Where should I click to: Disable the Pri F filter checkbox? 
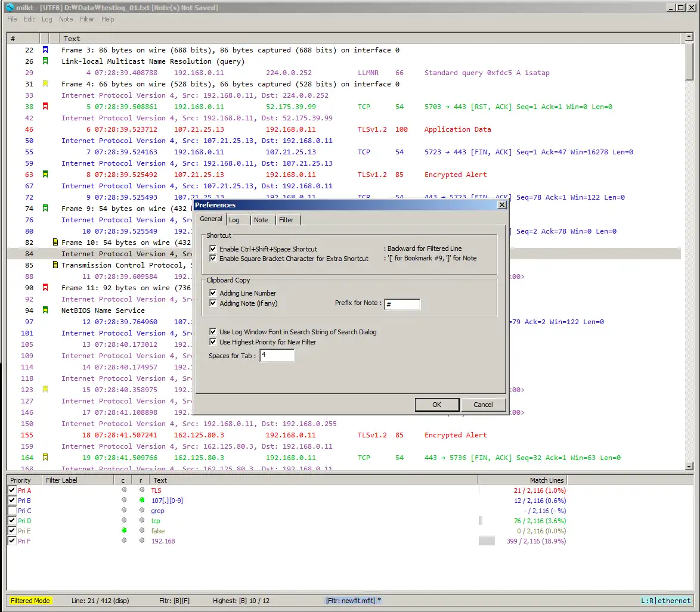[12, 540]
